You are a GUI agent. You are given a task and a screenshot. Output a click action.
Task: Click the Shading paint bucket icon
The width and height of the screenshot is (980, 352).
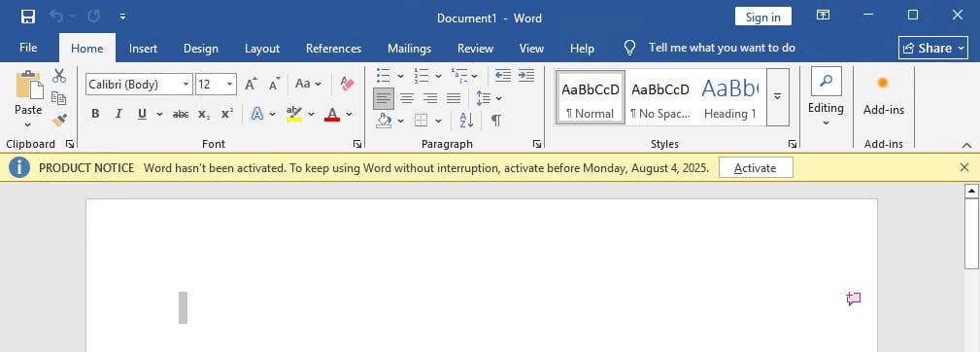[384, 120]
